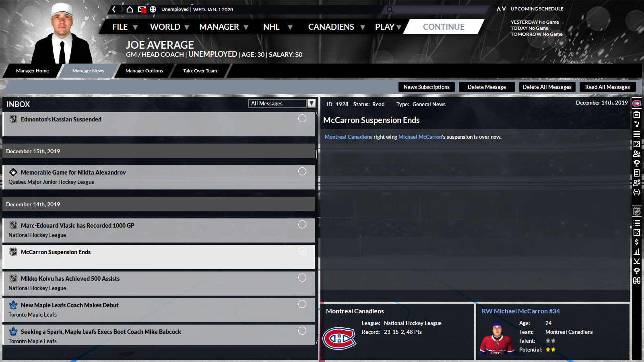Image resolution: width=644 pixels, height=362 pixels.
Task: Mark the Mikko Koivu message radio circle
Action: (x=302, y=278)
